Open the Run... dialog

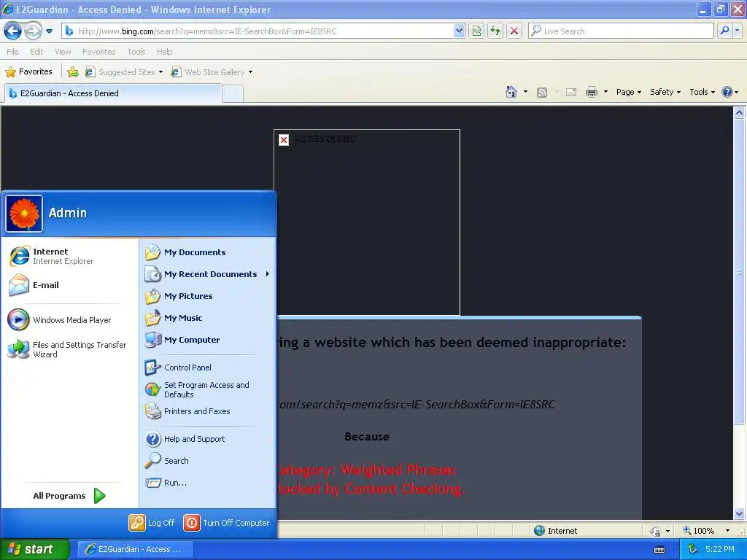(x=208, y=483)
